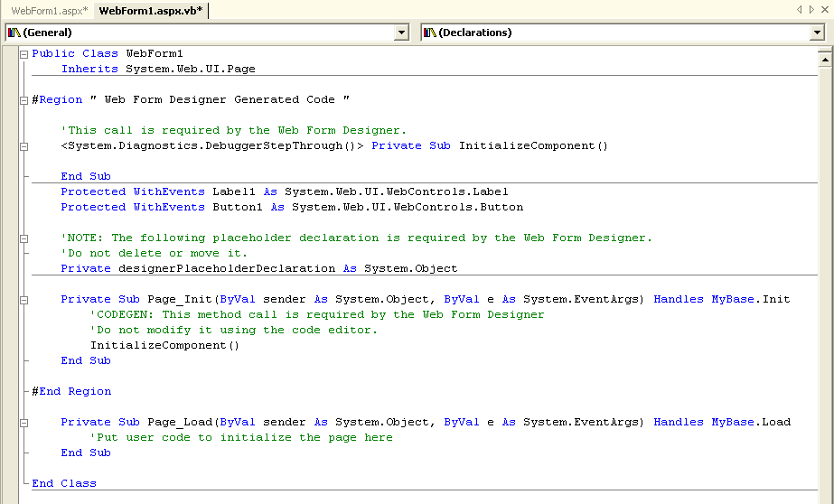Collapse the NOTE placeholder comment block
834x504 pixels.
23,238
